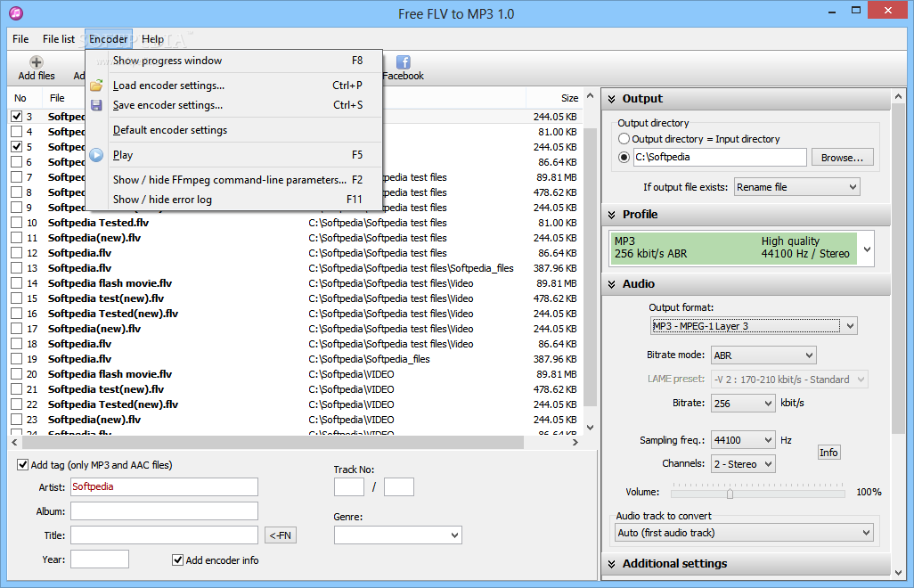Click the Browse... button
The height and width of the screenshot is (588, 914).
843,158
